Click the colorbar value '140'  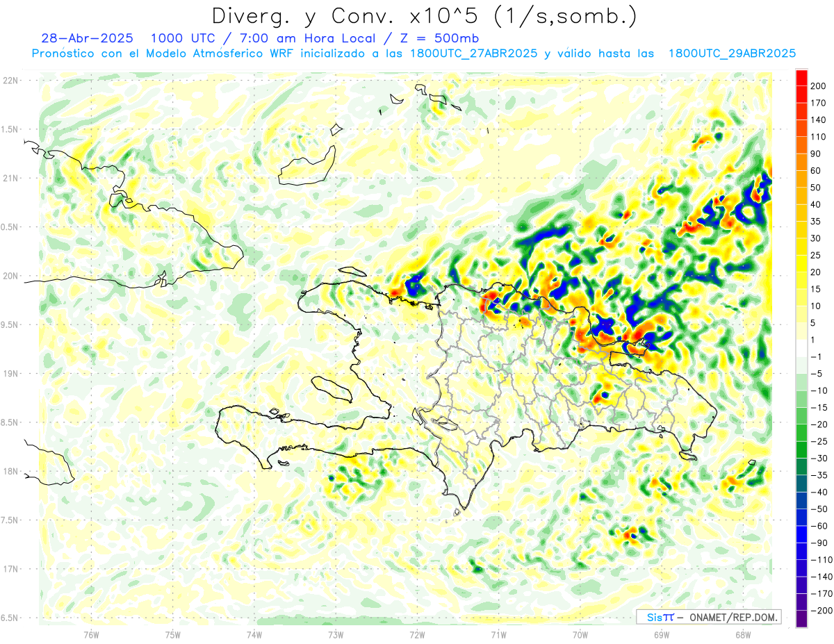819,119
